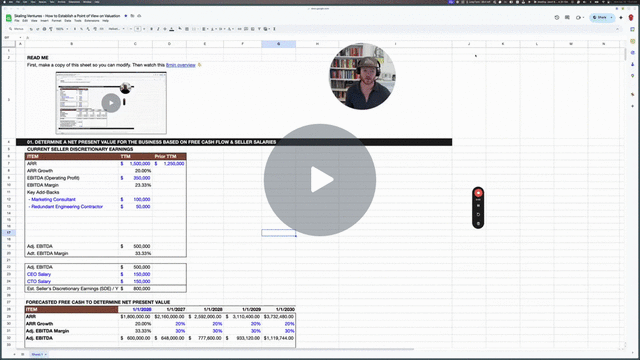Image resolution: width=640 pixels, height=360 pixels.
Task: Click the Menus search box
Action: 17,29
